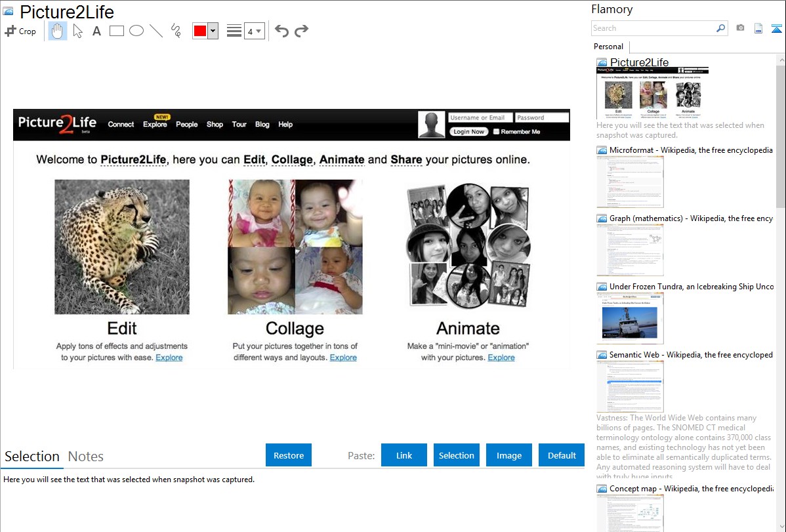
Task: Click Explore link under Edit
Action: pos(169,358)
